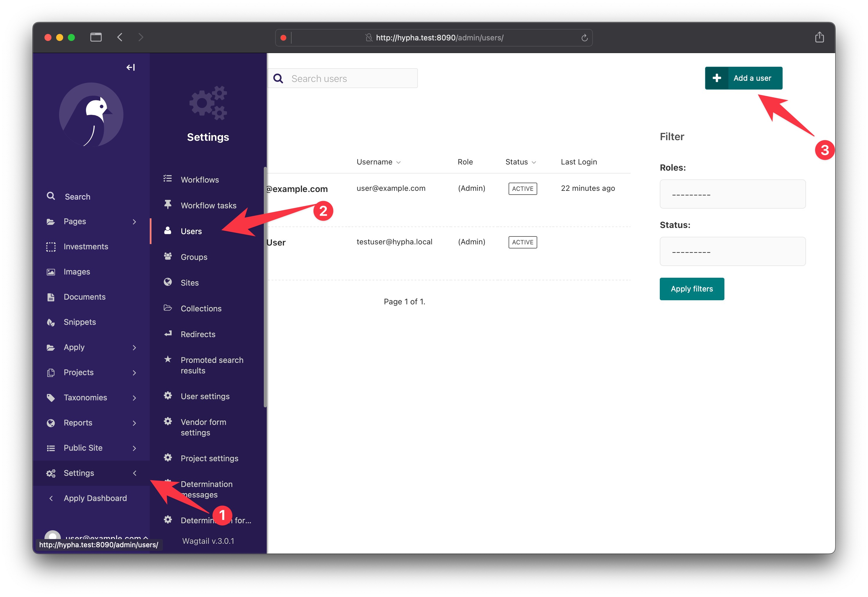
Task: Click the Redirects arrow icon
Action: tap(168, 333)
